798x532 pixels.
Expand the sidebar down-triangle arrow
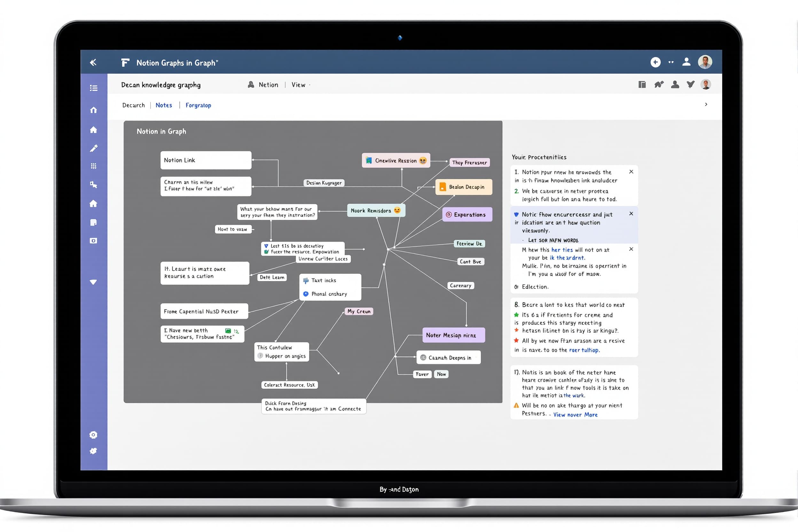[93, 282]
